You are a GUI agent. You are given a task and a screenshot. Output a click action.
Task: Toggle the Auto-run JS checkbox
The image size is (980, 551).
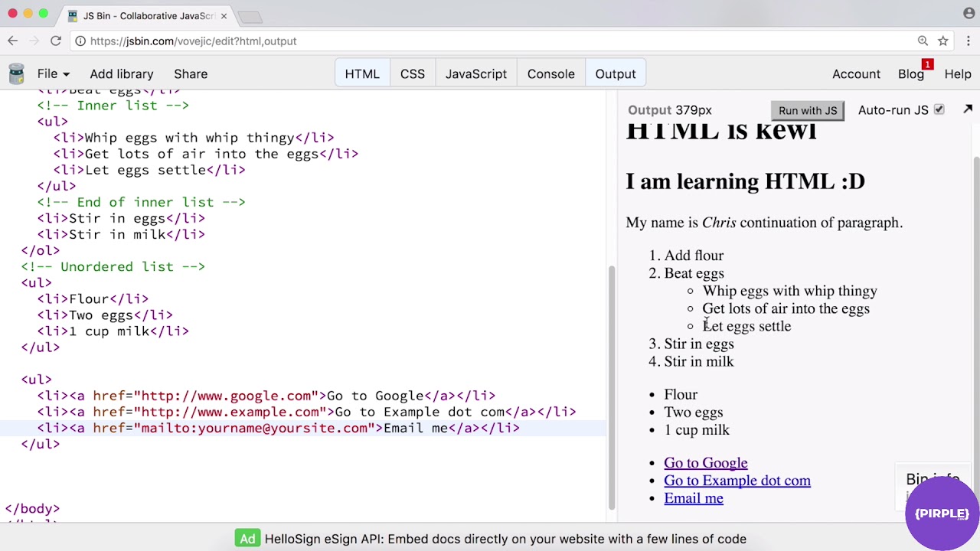(x=939, y=109)
